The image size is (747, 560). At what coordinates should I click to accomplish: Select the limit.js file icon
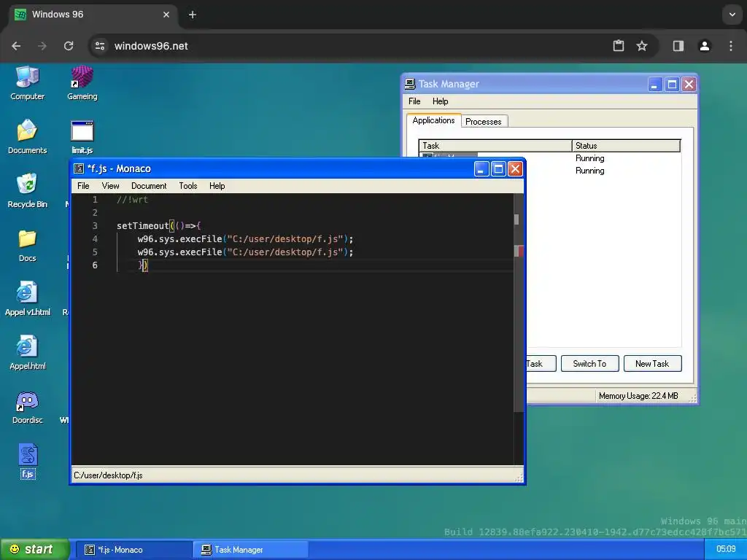(x=82, y=136)
